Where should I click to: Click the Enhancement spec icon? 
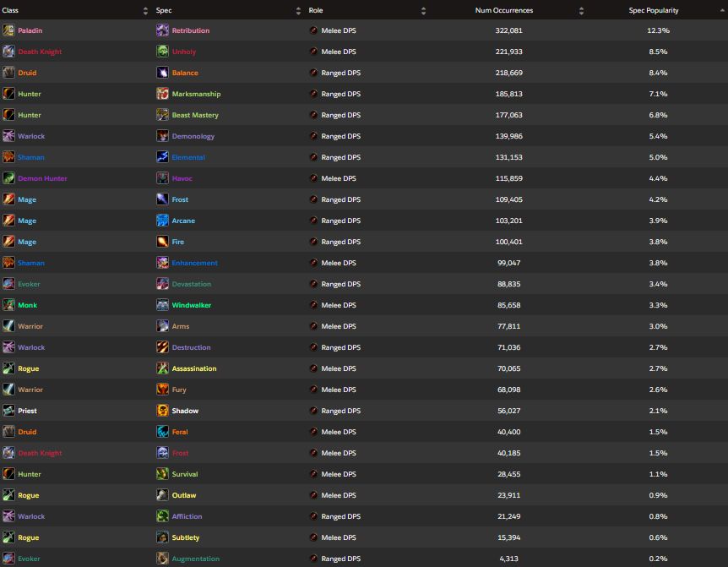click(x=162, y=263)
